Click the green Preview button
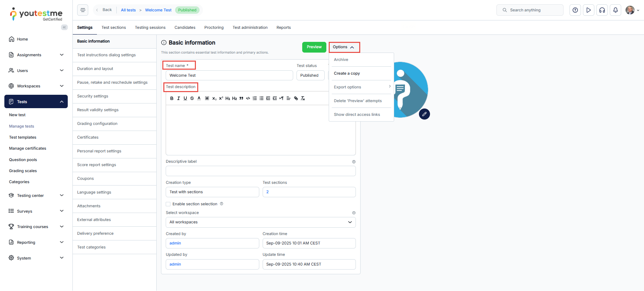The width and height of the screenshot is (644, 291). pyautogui.click(x=314, y=47)
